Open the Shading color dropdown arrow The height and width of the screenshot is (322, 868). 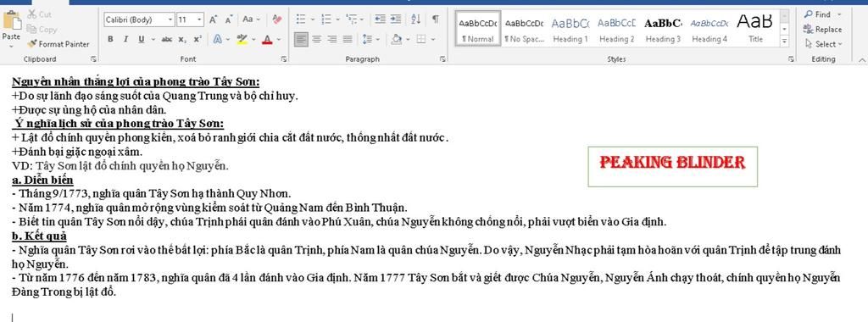click(x=408, y=39)
